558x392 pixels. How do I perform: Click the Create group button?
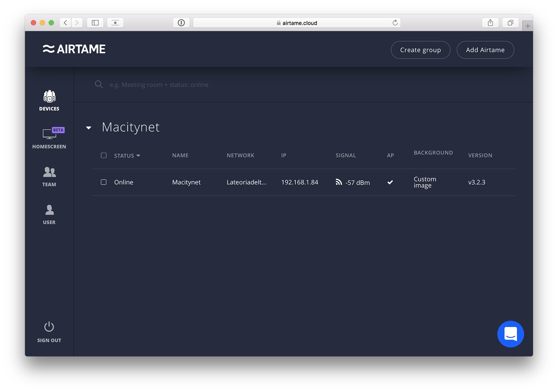coord(421,50)
